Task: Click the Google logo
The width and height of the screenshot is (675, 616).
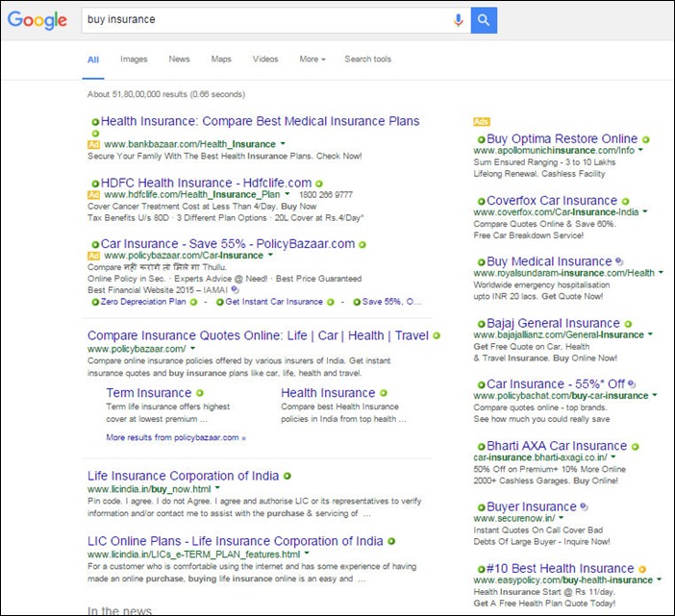Action: click(x=37, y=20)
